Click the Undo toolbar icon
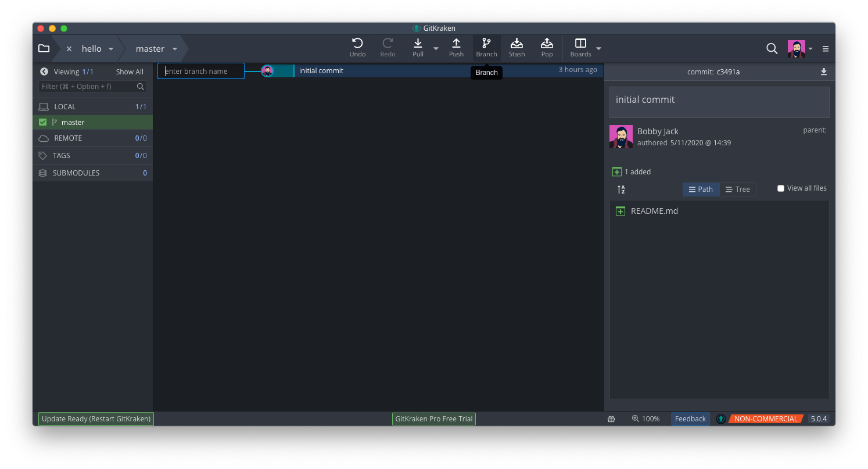Screen dimensions: 868x469 pos(357,44)
